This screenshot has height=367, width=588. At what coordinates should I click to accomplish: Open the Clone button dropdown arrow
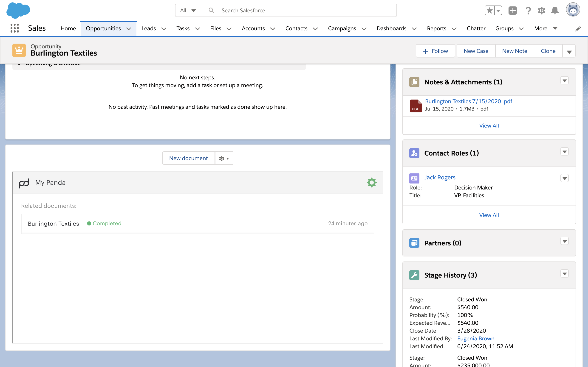tap(569, 51)
